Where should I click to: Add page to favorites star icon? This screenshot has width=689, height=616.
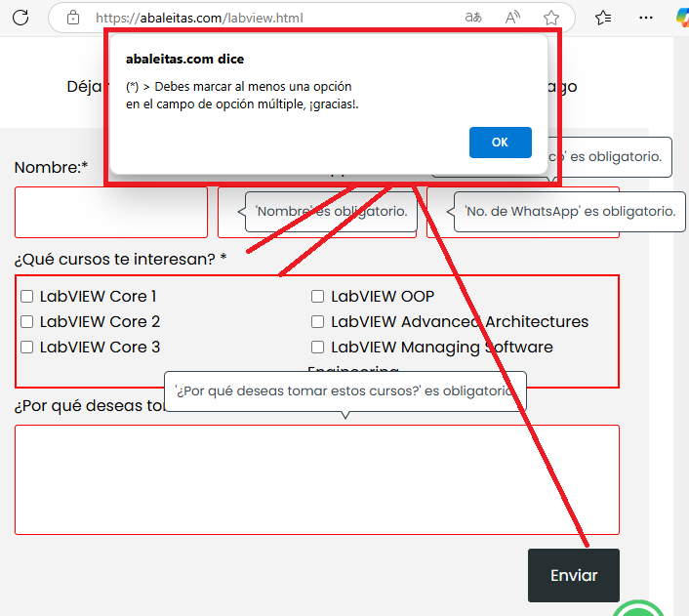click(x=551, y=18)
